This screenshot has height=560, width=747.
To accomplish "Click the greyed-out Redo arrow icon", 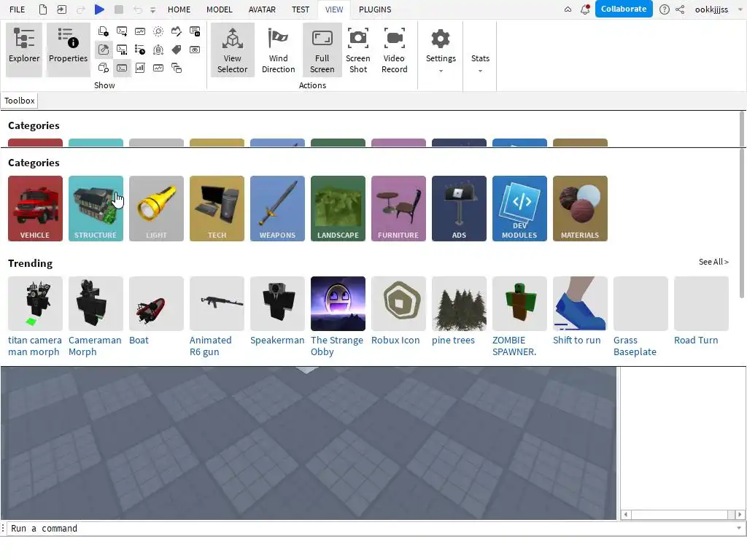I will click(80, 9).
